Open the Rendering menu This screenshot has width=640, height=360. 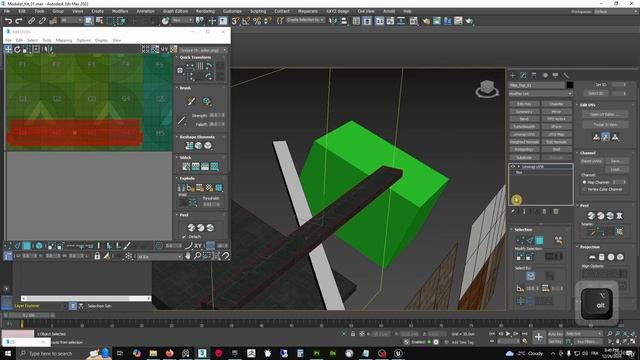click(x=205, y=11)
